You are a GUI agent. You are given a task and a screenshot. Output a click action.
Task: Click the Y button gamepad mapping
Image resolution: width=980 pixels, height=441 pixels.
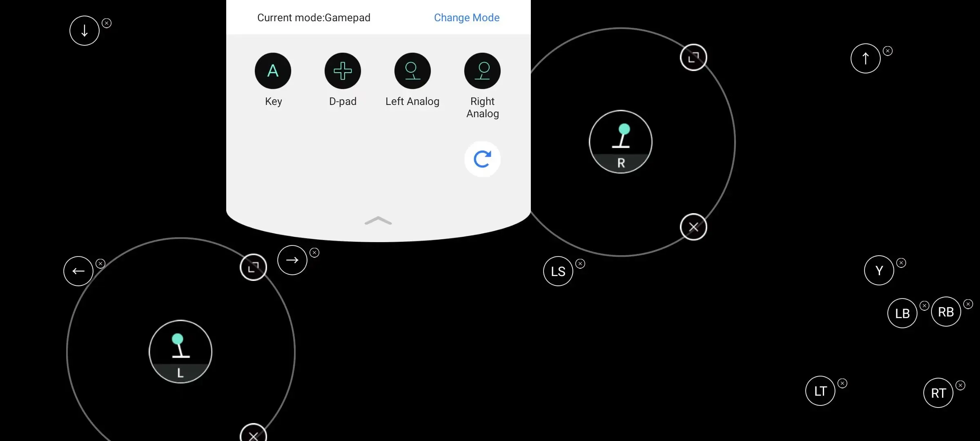879,270
